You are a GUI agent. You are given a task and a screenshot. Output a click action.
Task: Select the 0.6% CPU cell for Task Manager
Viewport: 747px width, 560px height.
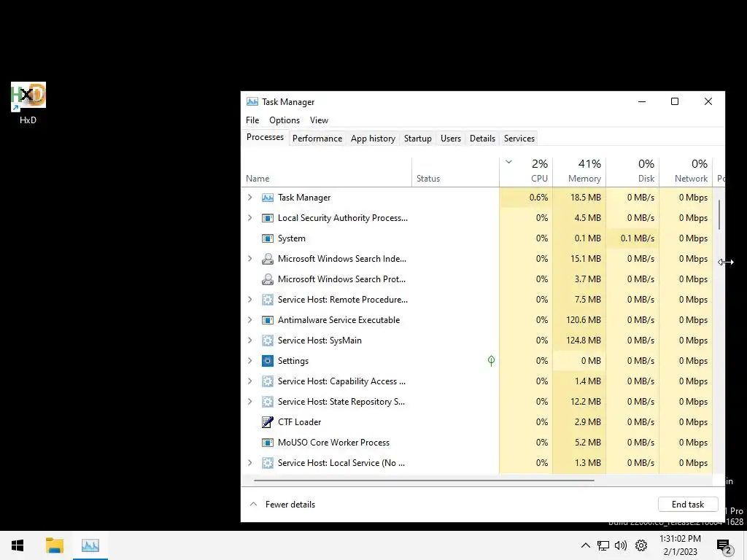[526, 198]
